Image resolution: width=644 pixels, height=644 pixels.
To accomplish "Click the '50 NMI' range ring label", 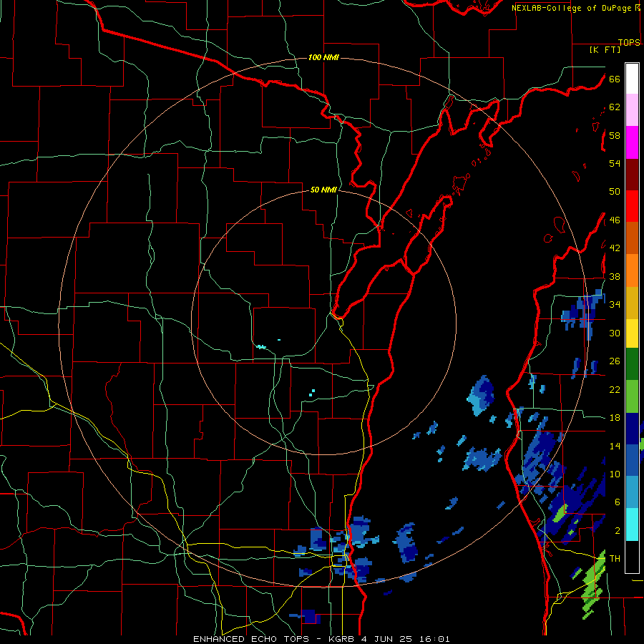I will (x=323, y=190).
